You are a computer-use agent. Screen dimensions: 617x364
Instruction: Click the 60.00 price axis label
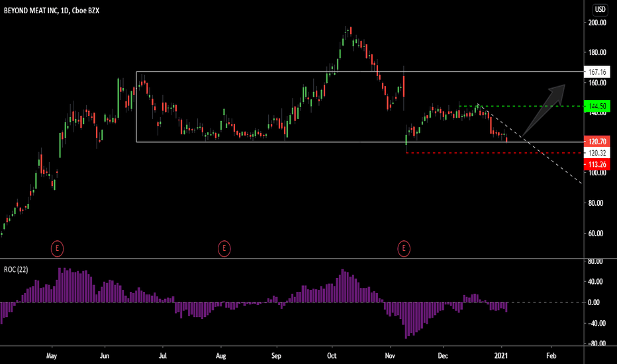click(597, 234)
